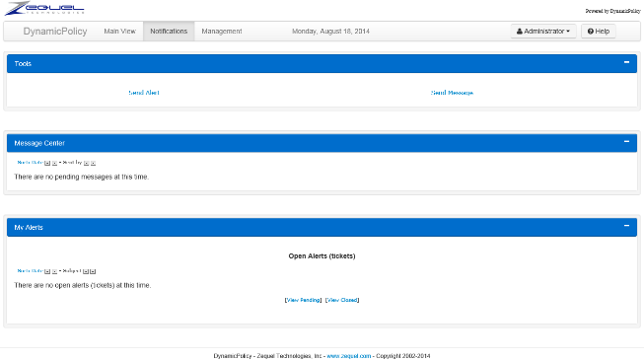Screen dimensions: 644x361
Task: Click second Date sort arrow in Message Center
Action: 54,163
